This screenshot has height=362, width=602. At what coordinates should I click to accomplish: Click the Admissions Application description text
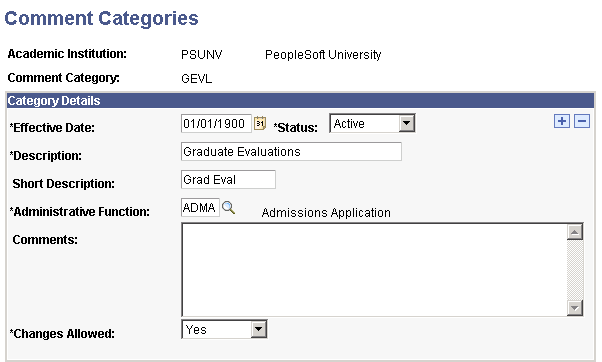coord(326,213)
